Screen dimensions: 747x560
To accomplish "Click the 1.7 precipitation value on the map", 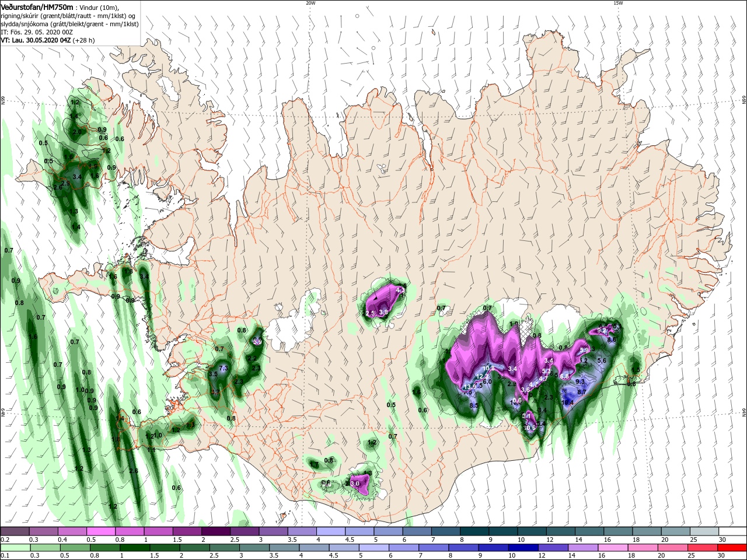I will pyautogui.click(x=314, y=464).
